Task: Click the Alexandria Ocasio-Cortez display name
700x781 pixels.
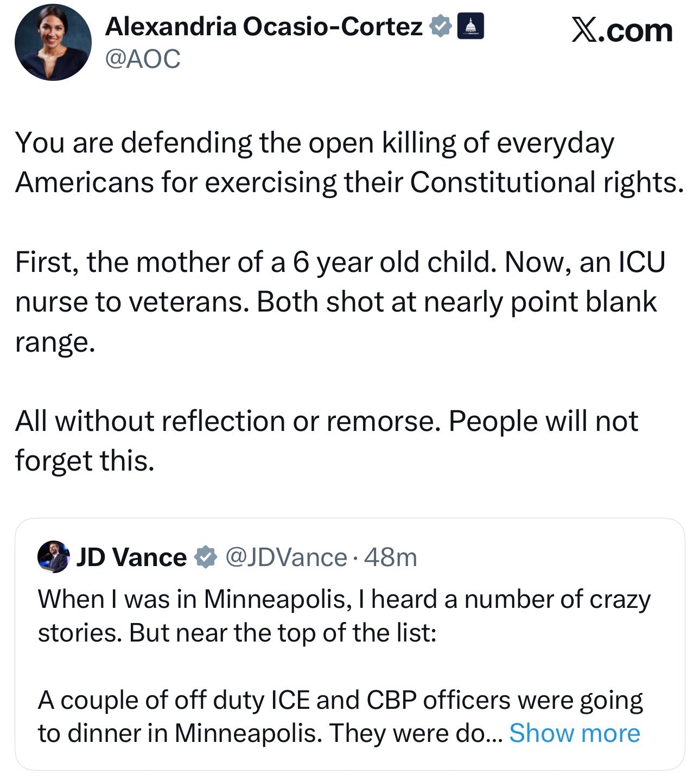Action: [264, 27]
